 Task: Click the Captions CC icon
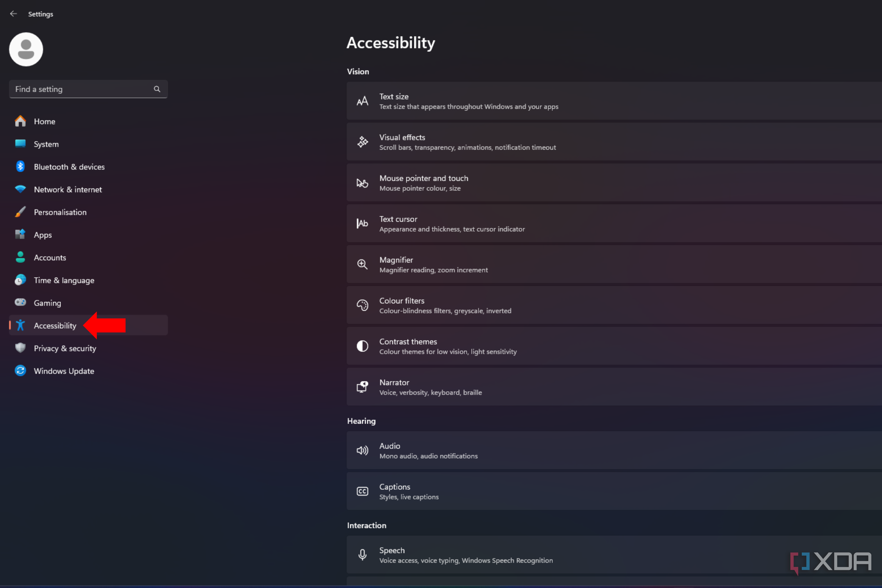click(x=362, y=491)
